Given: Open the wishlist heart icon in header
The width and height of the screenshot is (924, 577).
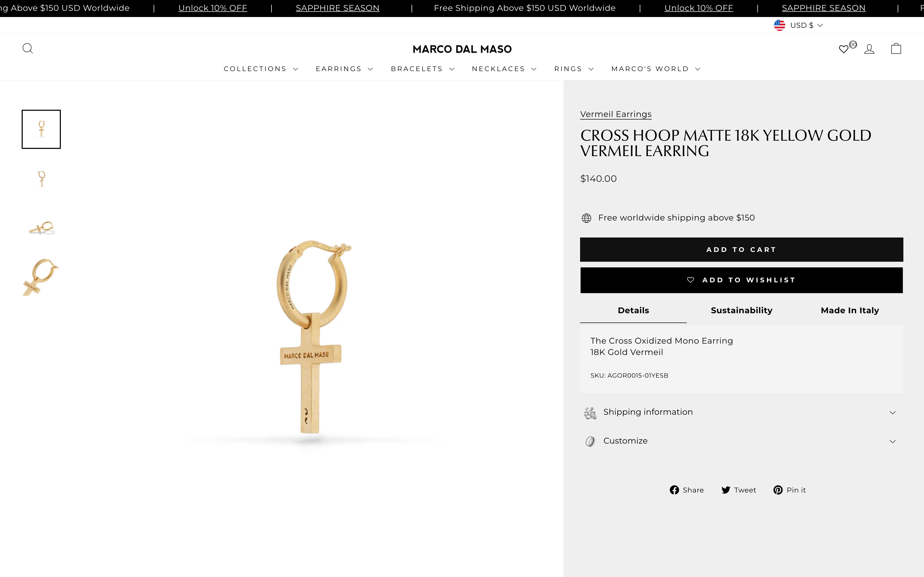Looking at the screenshot, I should pos(844,48).
